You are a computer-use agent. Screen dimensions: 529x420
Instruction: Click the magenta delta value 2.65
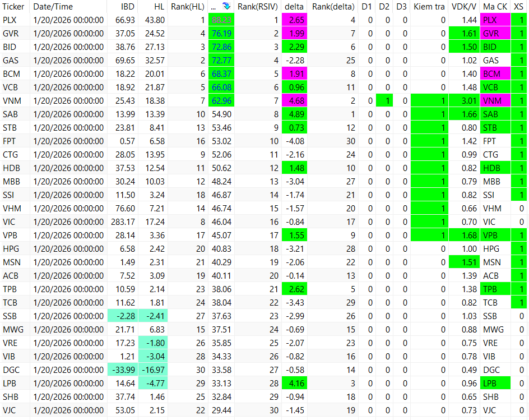tap(295, 20)
